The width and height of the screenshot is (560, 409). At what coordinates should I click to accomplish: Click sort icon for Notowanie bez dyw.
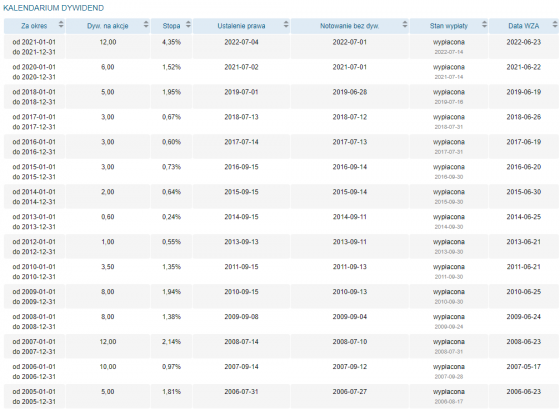[x=405, y=24]
